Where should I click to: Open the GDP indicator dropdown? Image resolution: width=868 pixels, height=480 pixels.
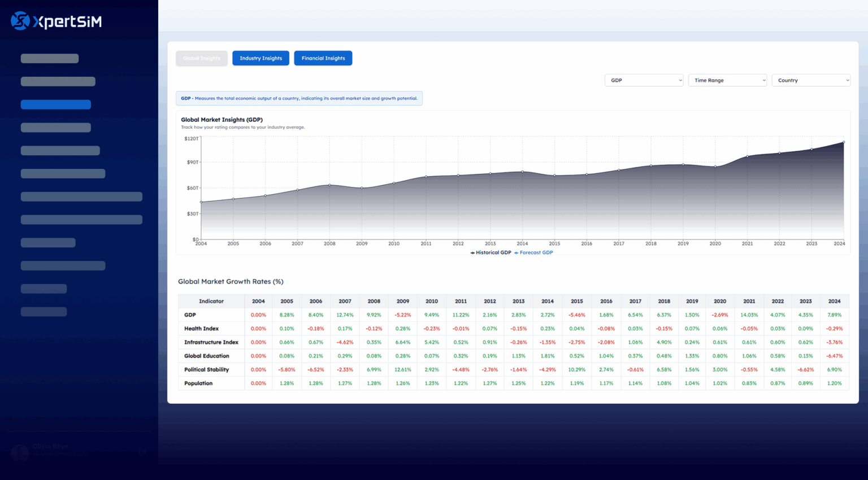tap(644, 80)
